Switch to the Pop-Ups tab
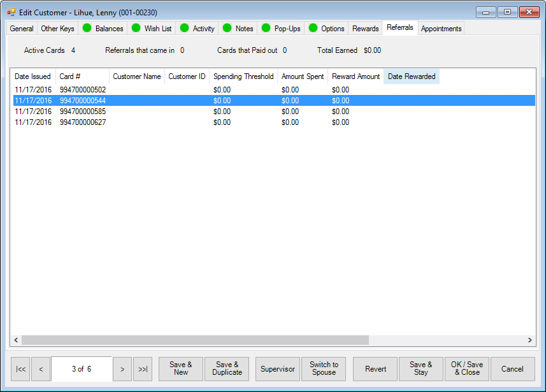The image size is (546, 392). point(281,28)
